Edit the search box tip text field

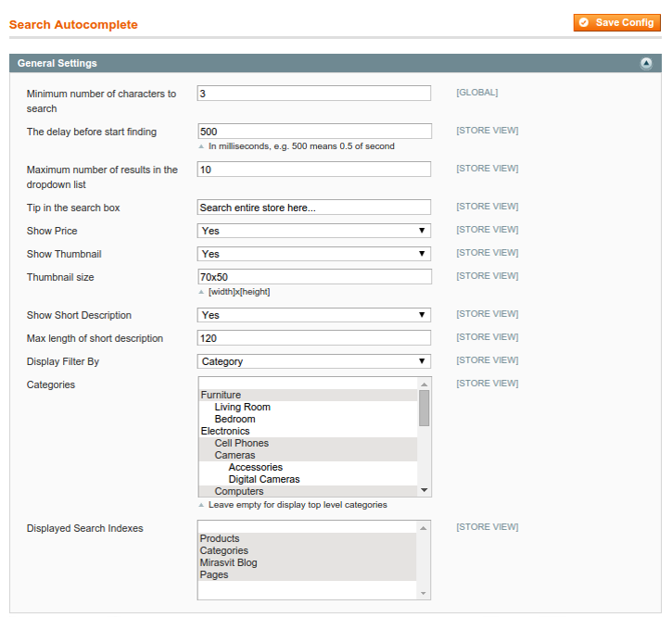click(313, 208)
